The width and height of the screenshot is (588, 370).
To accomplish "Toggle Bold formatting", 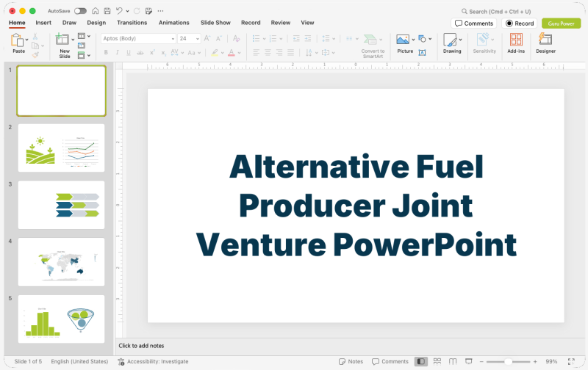I will 106,53.
